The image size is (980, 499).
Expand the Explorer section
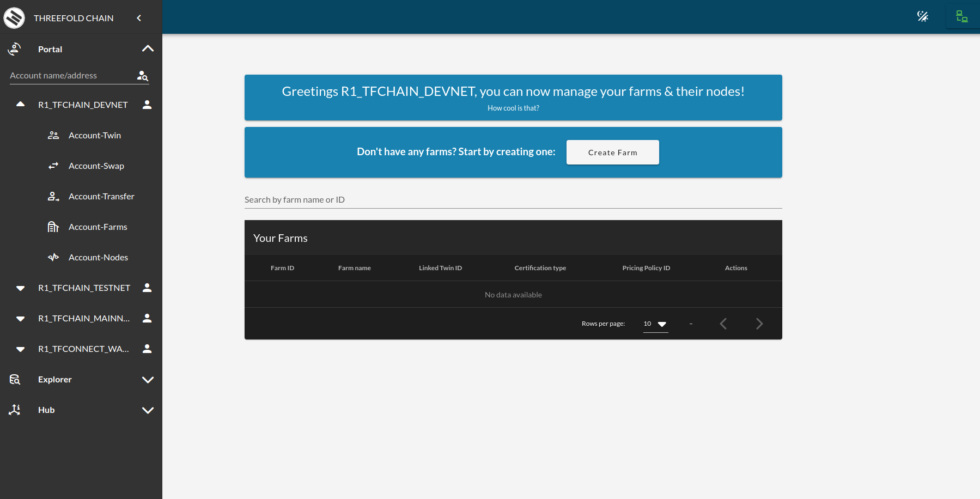coord(148,379)
